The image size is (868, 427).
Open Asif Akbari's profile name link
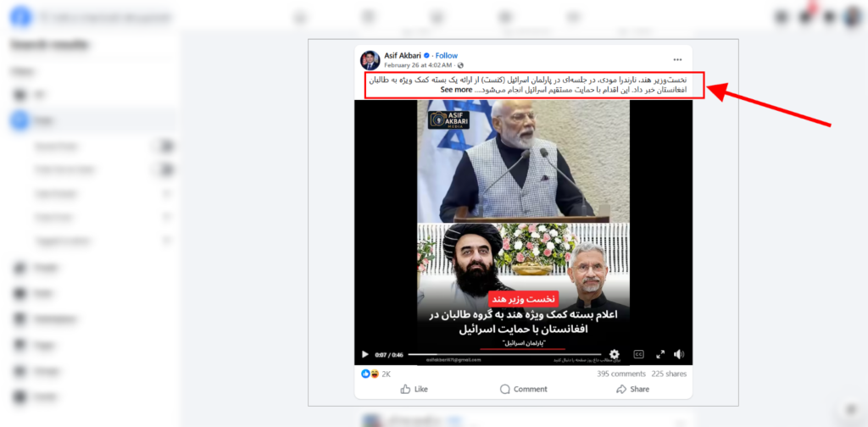tap(403, 55)
